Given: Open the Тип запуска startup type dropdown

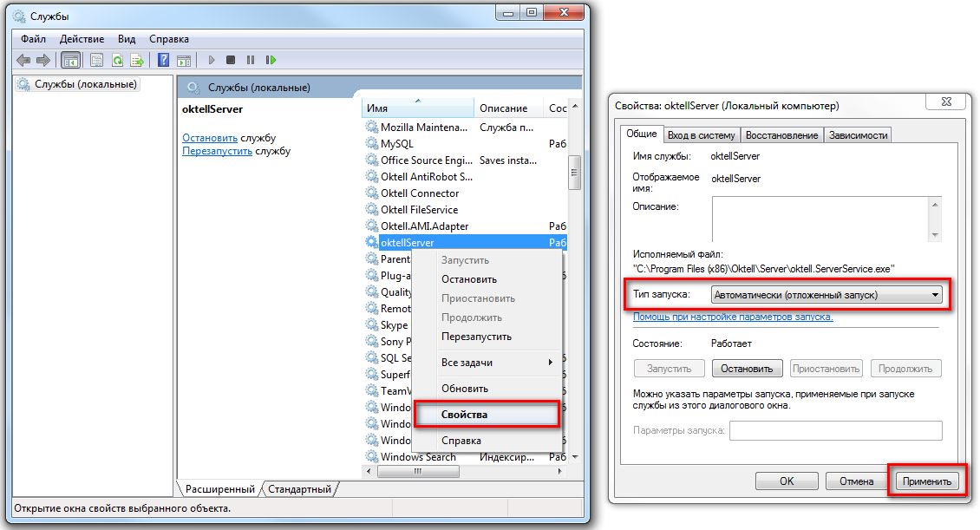Looking at the screenshot, I should point(826,295).
